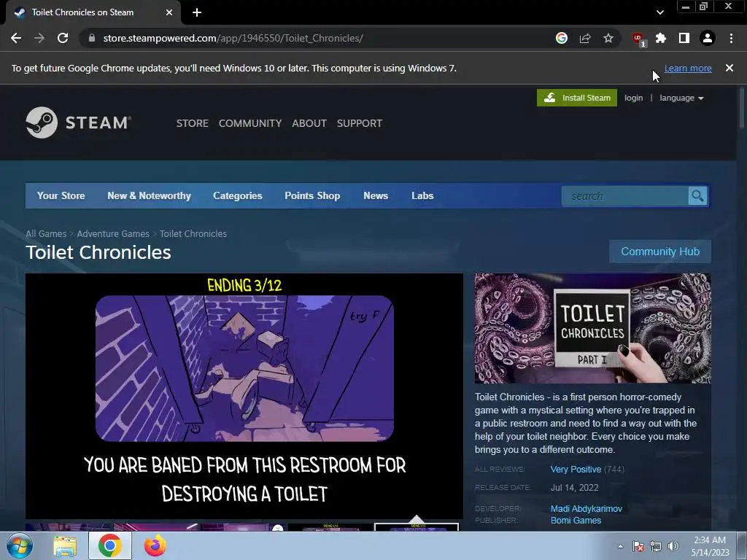Screen dimensions: 747x560
Task: Open the Very Positive reviews link
Action: click(576, 469)
